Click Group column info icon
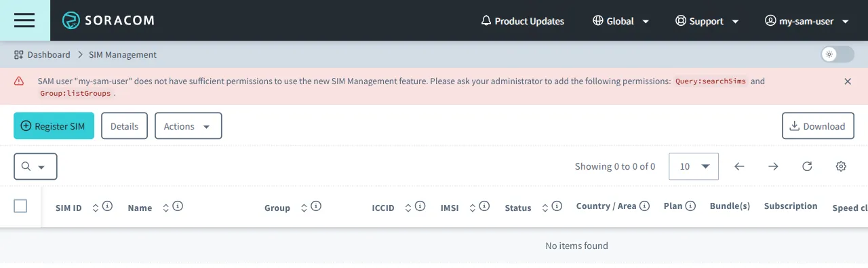This screenshot has height=268, width=868. coord(316,206)
